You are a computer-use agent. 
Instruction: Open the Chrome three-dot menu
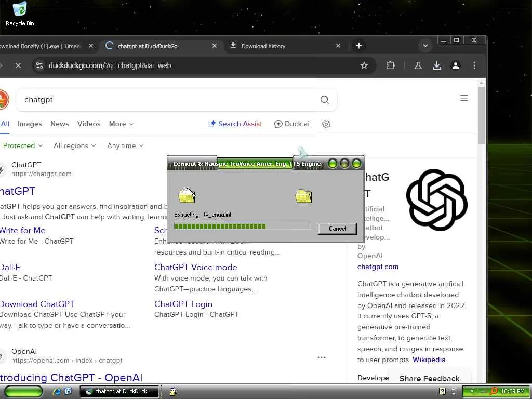(x=474, y=65)
